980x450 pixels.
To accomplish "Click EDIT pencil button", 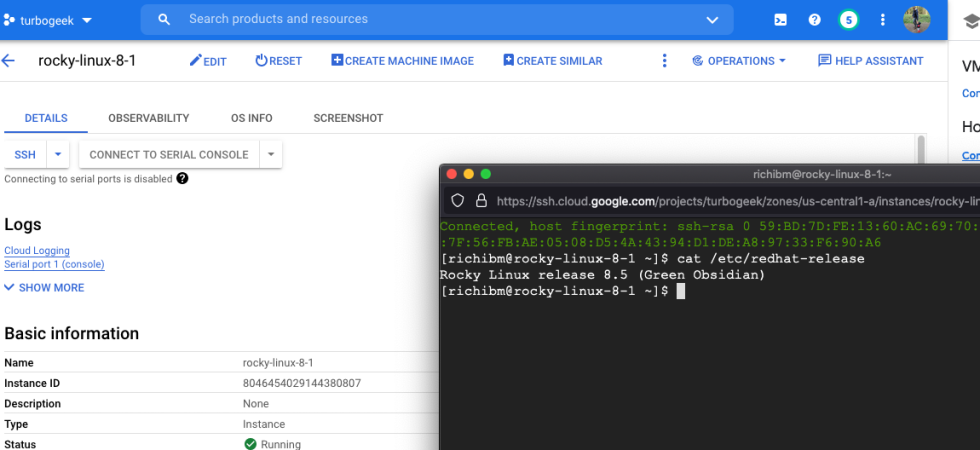I will point(208,61).
